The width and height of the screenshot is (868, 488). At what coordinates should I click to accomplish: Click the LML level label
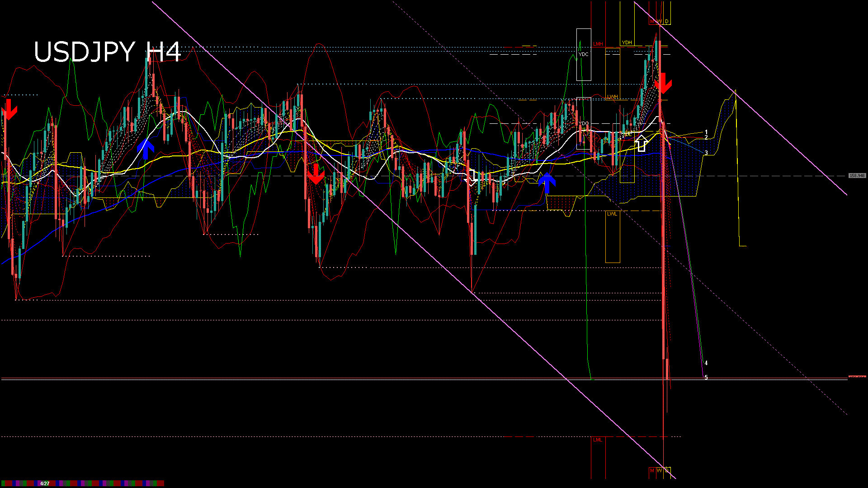click(598, 440)
